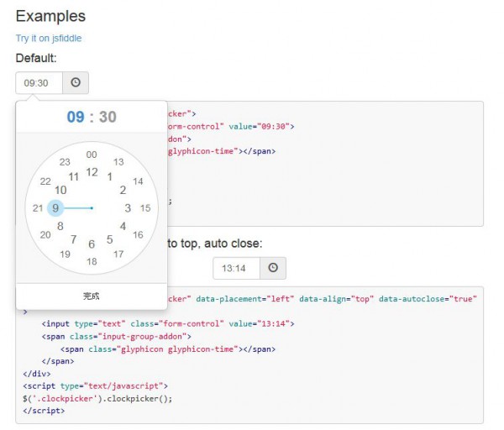Viewport: 504px width, 430px height.
Task: Pick hour 15 on the outer ring
Action: (145, 208)
